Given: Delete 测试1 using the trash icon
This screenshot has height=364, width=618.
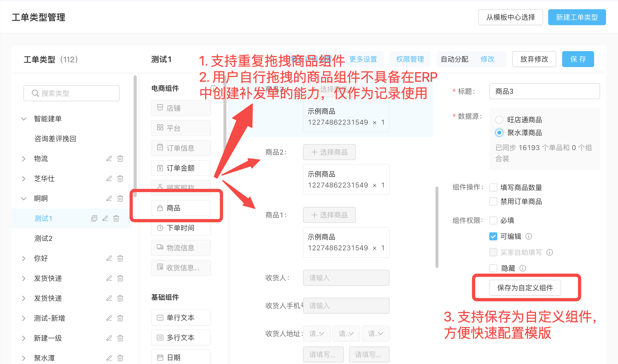Looking at the screenshot, I should point(116,218).
